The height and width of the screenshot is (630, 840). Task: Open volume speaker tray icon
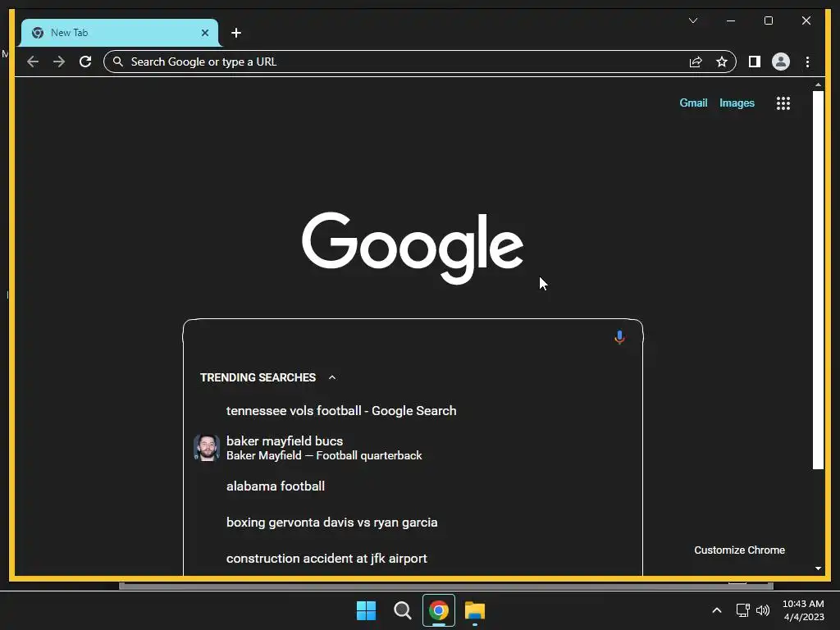click(762, 610)
